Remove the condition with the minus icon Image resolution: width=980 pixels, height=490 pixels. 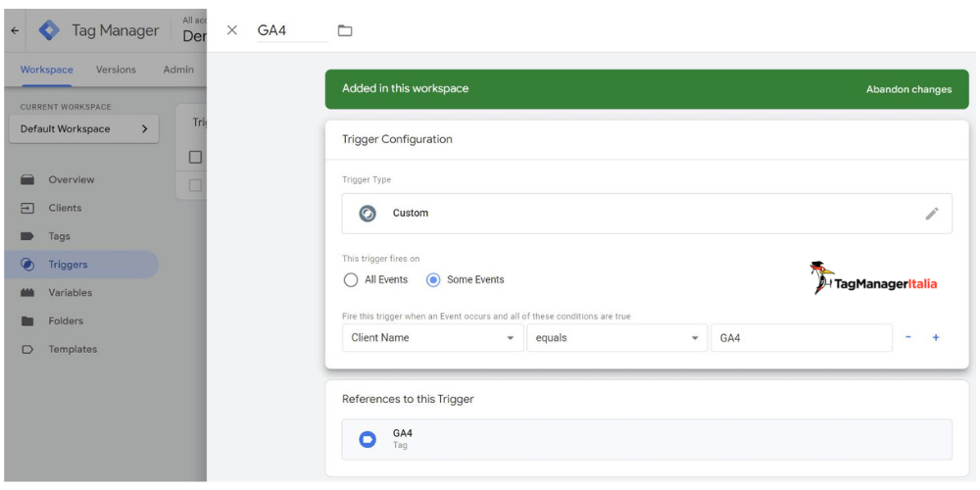[908, 337]
